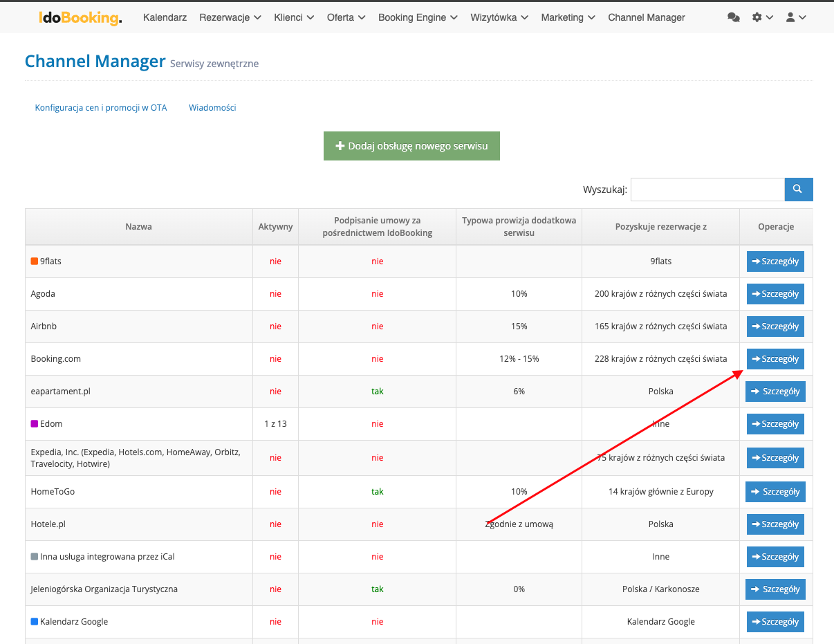Click the Typowa prowizja dodatkowa serwisu header
834x644 pixels.
tap(519, 227)
